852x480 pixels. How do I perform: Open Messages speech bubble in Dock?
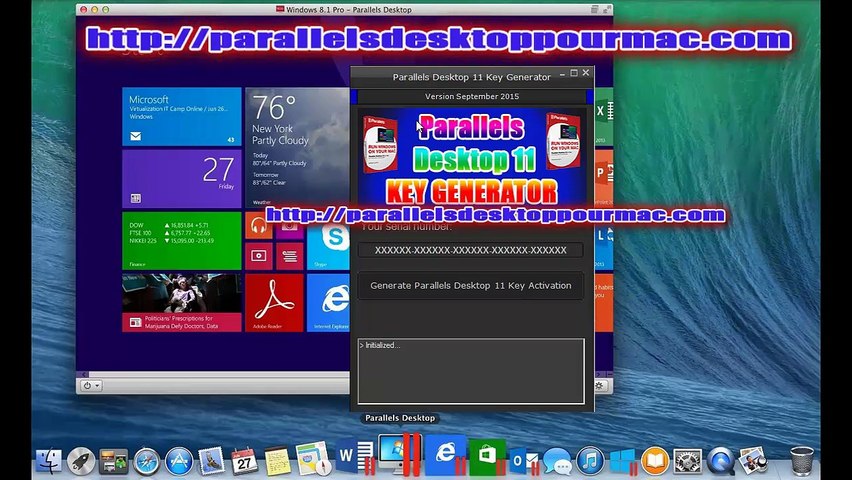click(557, 461)
